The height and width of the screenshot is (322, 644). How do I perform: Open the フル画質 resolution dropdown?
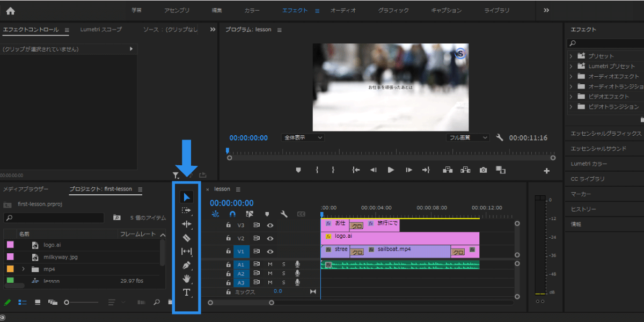[x=467, y=137]
